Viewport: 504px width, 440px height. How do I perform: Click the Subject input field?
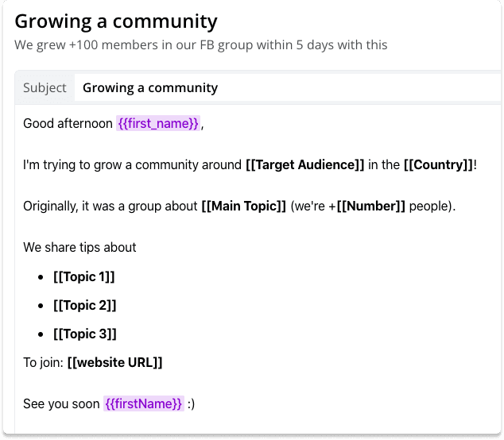click(x=288, y=87)
